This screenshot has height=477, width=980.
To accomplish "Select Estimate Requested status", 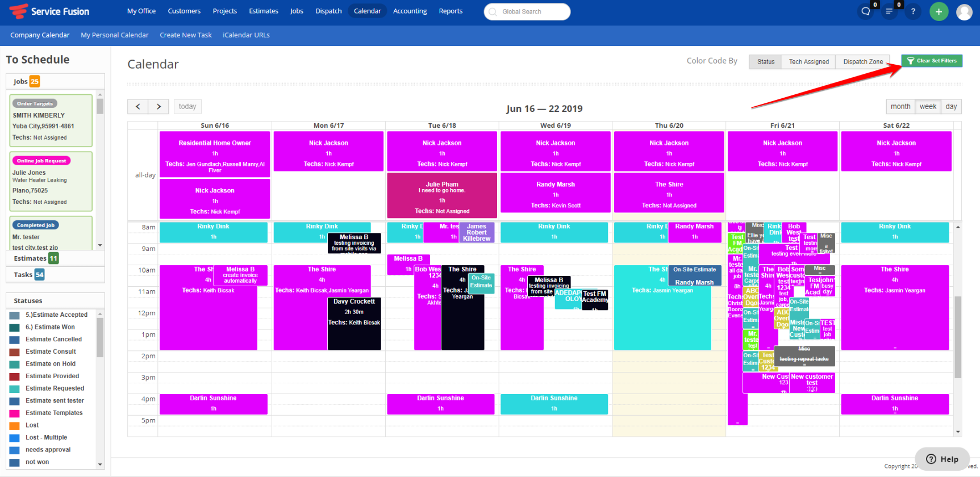I will (55, 388).
